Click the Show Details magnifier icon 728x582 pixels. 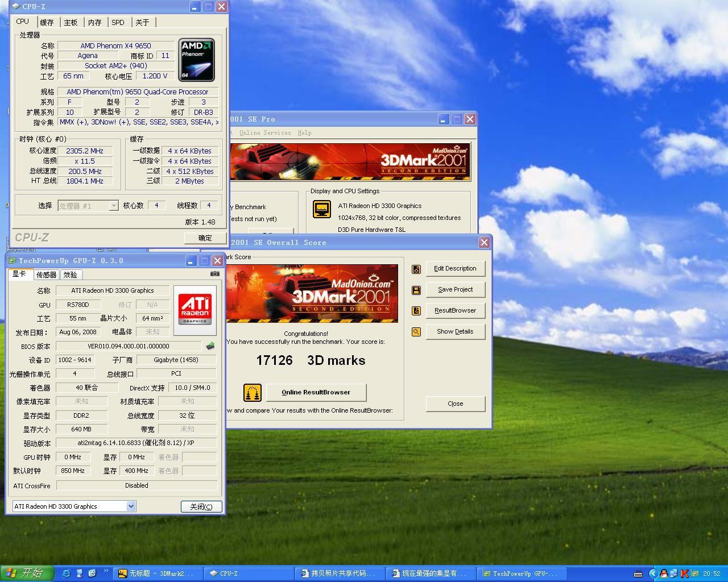point(416,332)
